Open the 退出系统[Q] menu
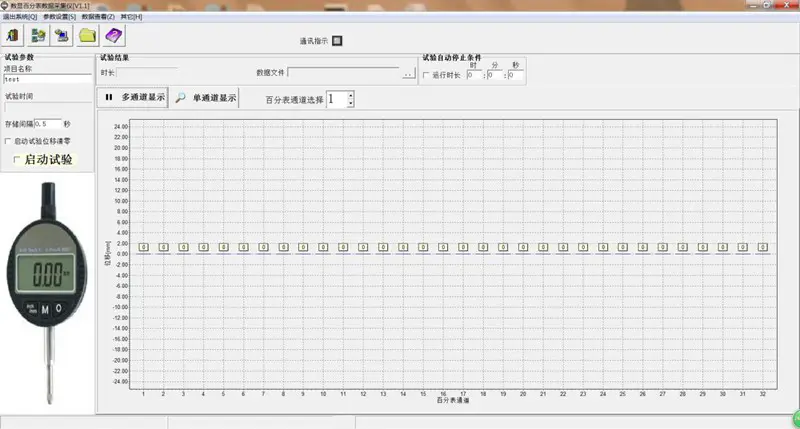This screenshot has width=800, height=429. coord(20,17)
